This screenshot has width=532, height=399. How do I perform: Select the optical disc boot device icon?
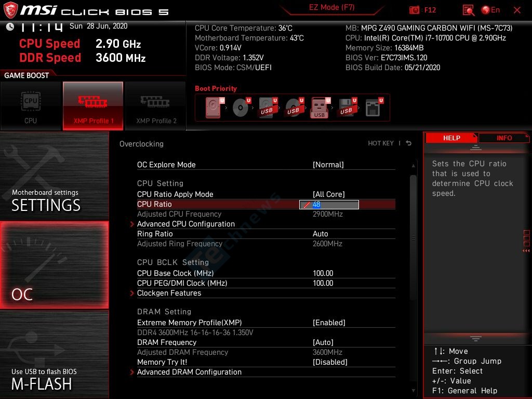point(242,108)
